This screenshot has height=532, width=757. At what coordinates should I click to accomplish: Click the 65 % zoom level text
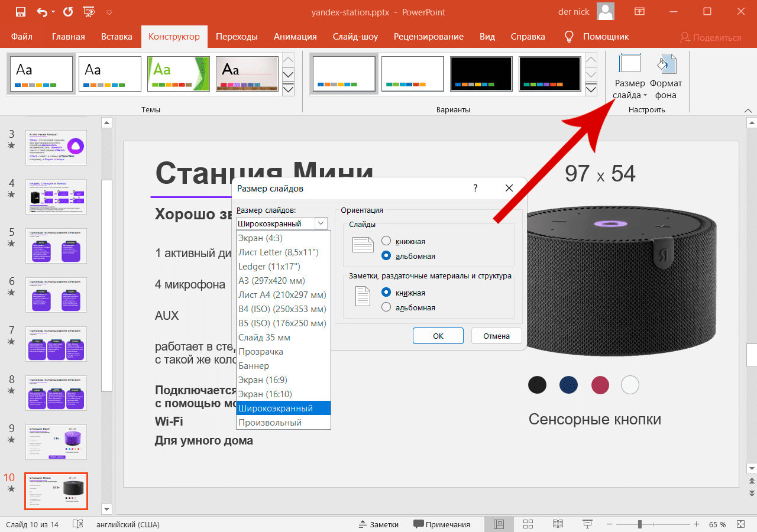click(717, 524)
